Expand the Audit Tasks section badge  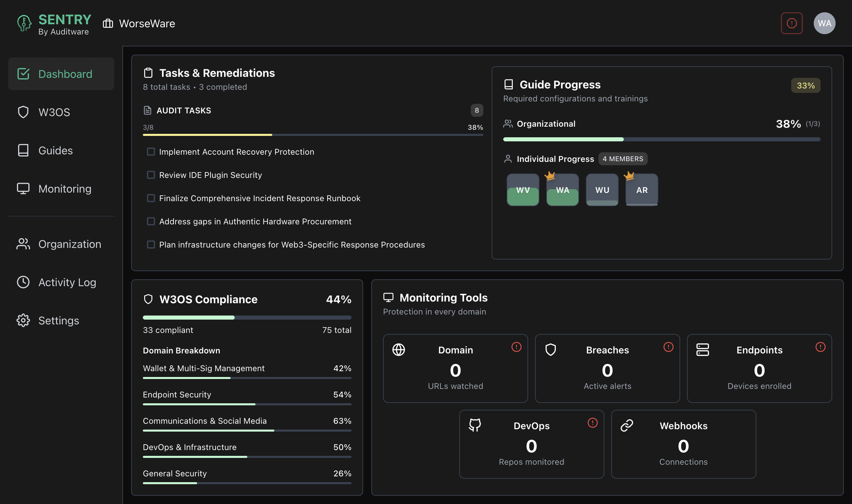click(477, 110)
